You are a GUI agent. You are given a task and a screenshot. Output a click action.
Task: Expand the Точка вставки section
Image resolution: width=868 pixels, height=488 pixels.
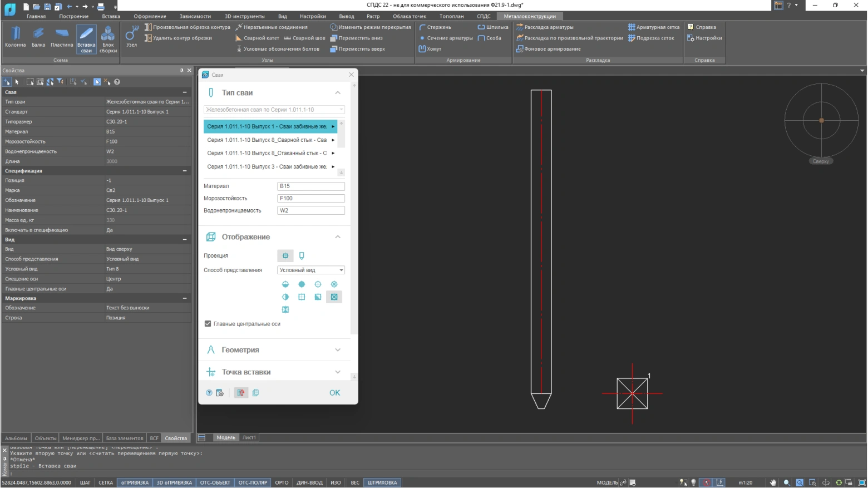point(274,372)
